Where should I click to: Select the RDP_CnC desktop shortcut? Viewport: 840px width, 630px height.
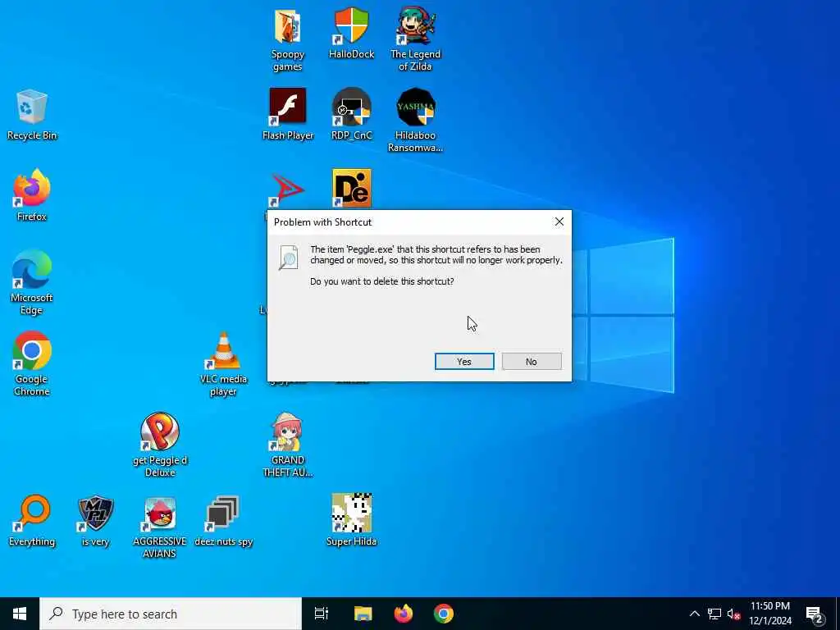coord(351,115)
